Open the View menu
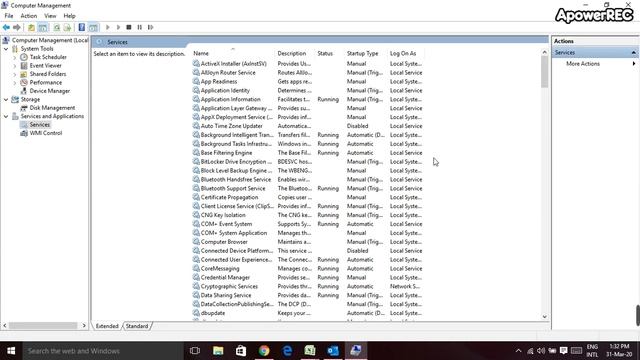640x360 pixels. pyautogui.click(x=50, y=16)
